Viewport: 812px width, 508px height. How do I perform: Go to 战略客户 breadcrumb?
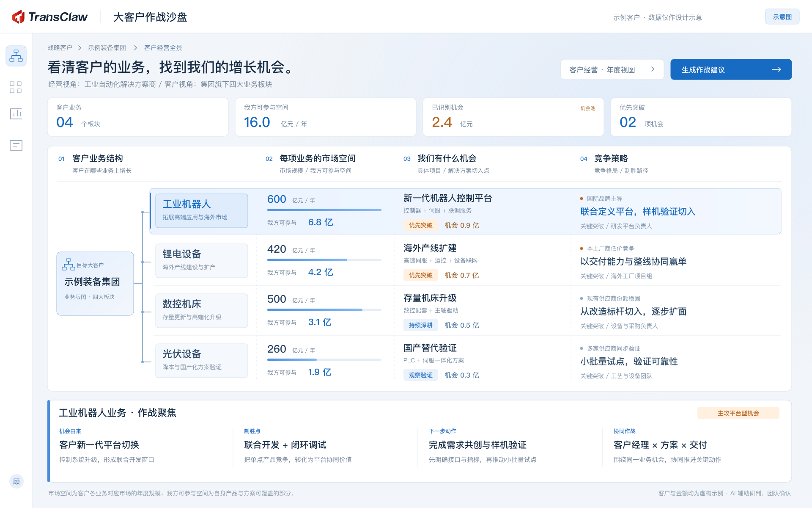click(x=60, y=48)
